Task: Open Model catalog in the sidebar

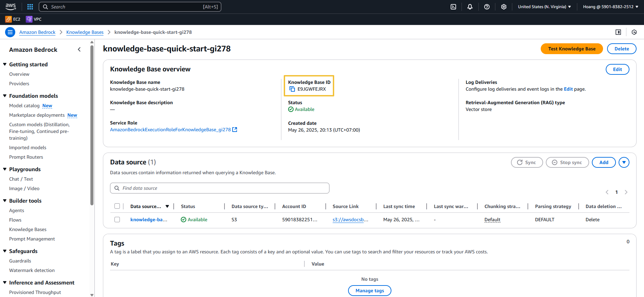Action: click(x=24, y=106)
